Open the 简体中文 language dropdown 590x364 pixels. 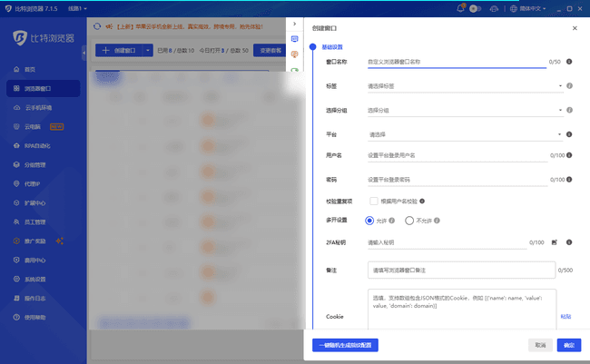pyautogui.click(x=527, y=9)
